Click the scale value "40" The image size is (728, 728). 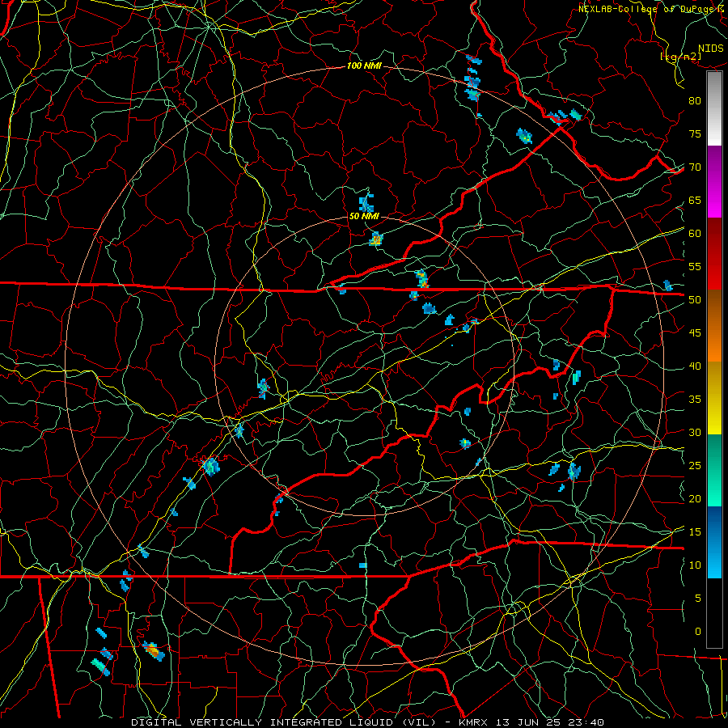tap(695, 366)
